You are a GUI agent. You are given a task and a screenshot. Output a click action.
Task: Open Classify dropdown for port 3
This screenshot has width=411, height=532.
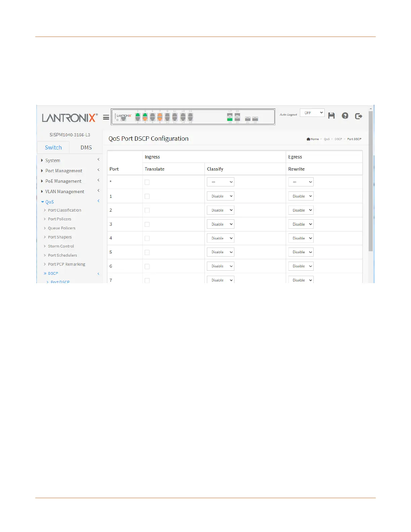tap(221, 224)
